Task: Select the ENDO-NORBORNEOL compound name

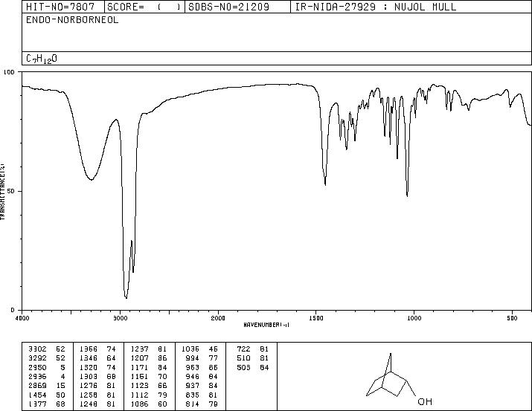Action: (72, 20)
